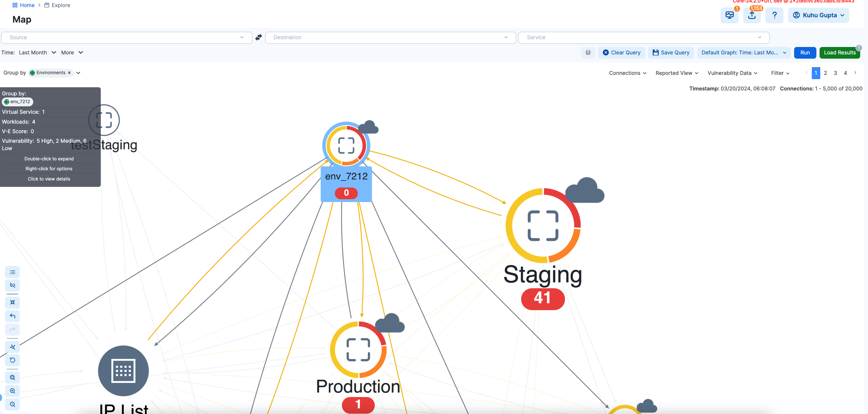Select the env_7212 environment node
Image resolution: width=868 pixels, height=414 pixels.
click(x=346, y=145)
